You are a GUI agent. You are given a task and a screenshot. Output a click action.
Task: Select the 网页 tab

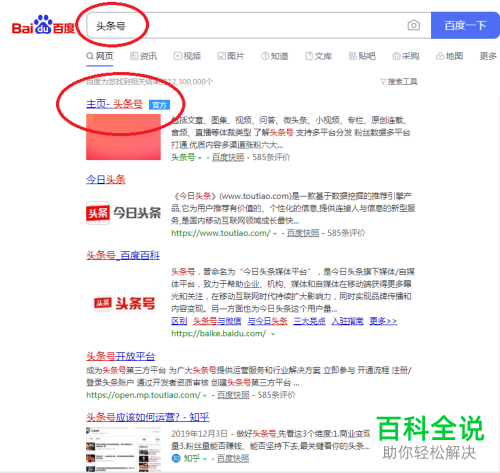tap(100, 56)
